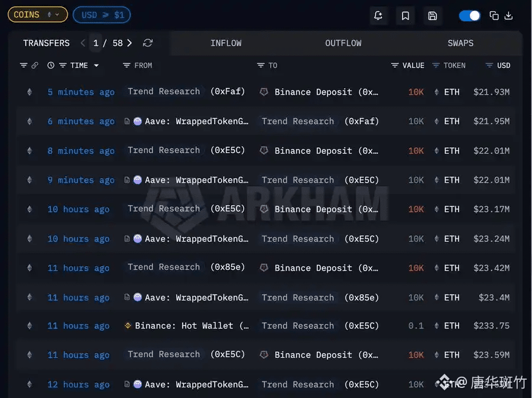
Task: Switch to the INFLOW tab
Action: (x=226, y=43)
